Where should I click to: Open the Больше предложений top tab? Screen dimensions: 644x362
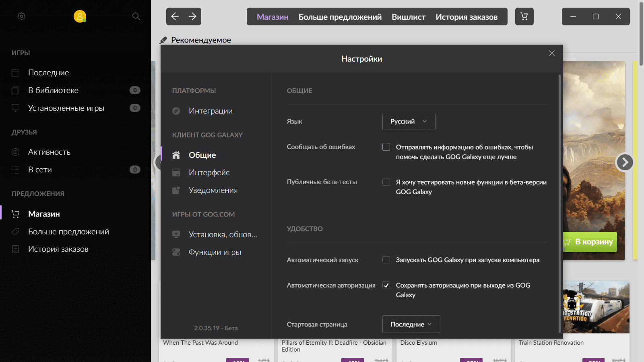pyautogui.click(x=340, y=17)
